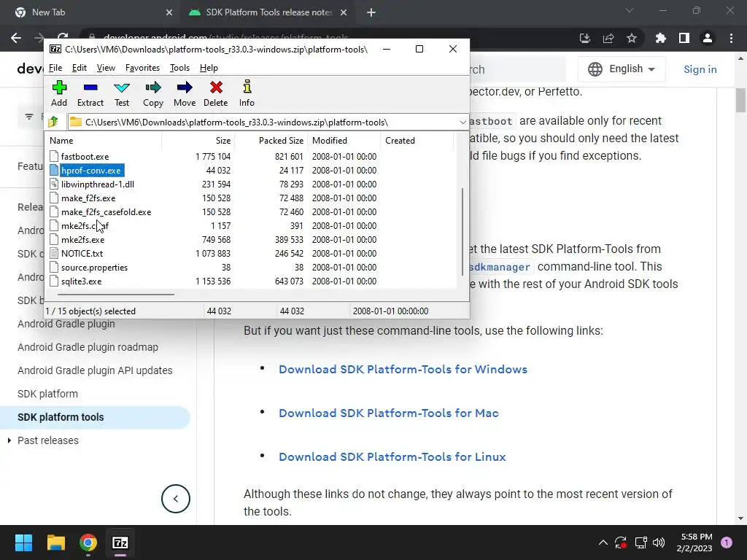Click the 7-Zip vertical scrollbar
The image size is (747, 560).
pyautogui.click(x=462, y=232)
